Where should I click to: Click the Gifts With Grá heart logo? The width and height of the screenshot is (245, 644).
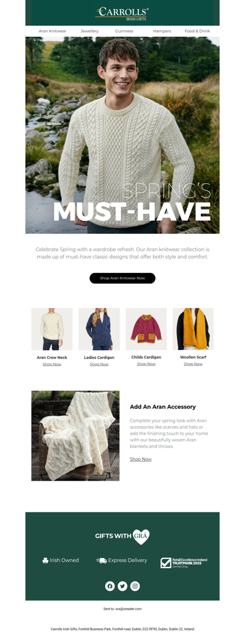141,537
